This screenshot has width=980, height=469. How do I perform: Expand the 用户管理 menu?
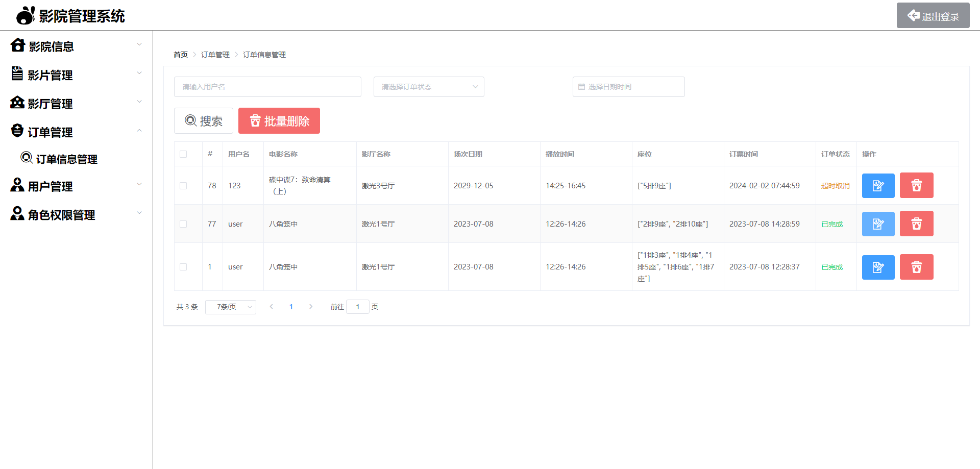click(76, 186)
